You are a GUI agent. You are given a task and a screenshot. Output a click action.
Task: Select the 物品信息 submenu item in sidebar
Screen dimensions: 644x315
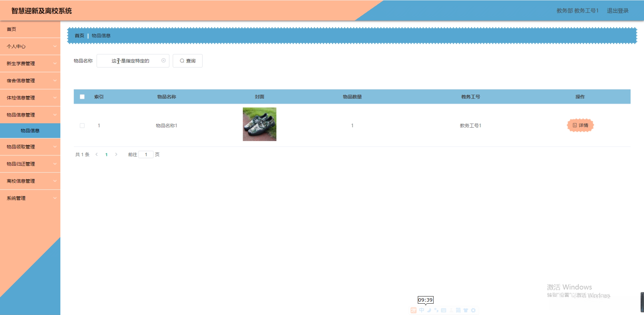[x=30, y=131]
